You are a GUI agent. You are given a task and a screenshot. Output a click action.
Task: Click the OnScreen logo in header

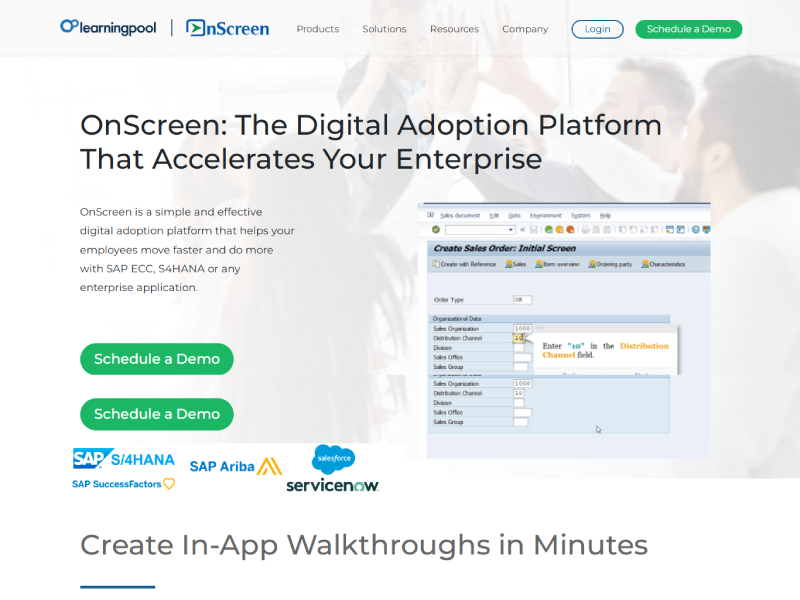228,28
